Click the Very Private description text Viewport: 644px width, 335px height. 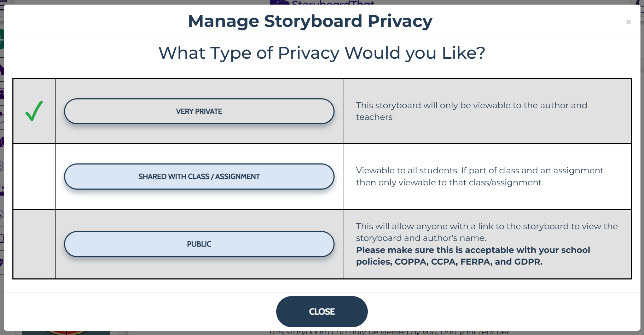471,111
